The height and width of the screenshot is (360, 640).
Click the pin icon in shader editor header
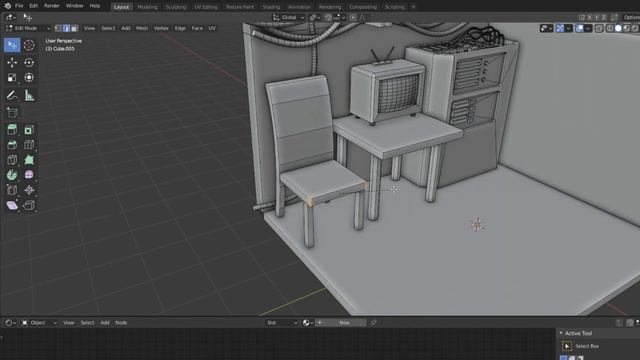point(373,322)
